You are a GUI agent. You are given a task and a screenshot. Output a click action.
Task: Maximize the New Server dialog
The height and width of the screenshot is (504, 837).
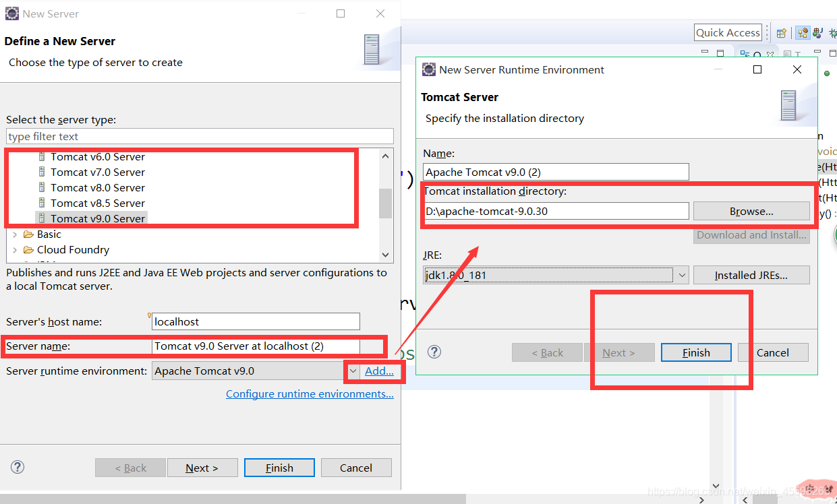click(341, 13)
